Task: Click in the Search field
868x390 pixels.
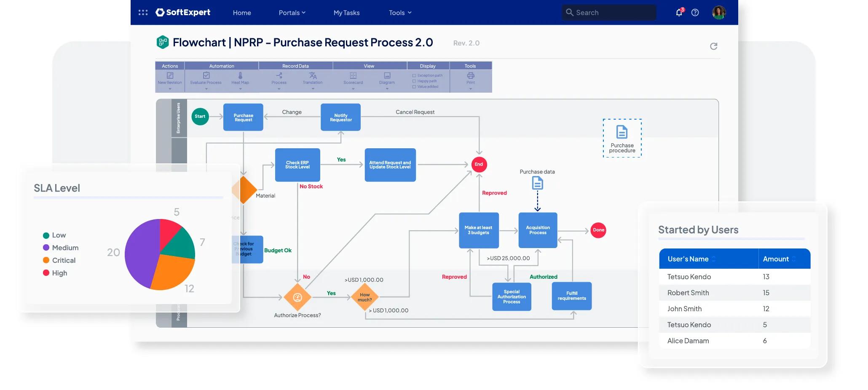Action: pos(609,13)
